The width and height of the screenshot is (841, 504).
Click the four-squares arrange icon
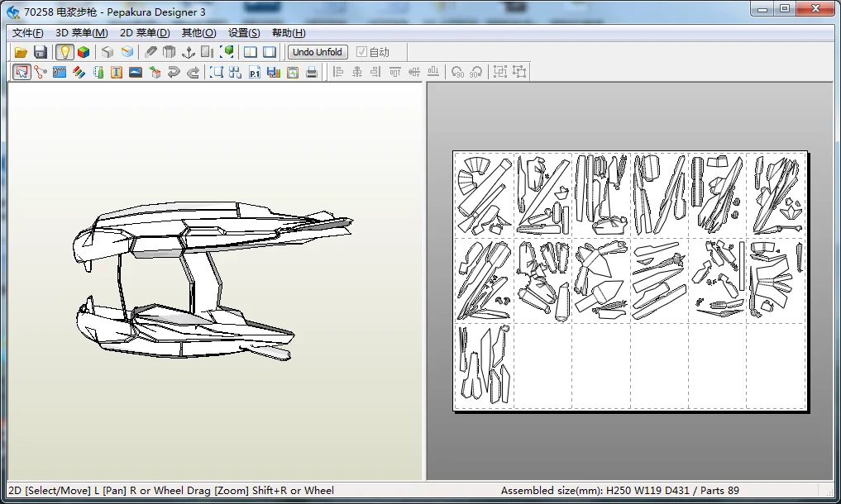coord(236,72)
